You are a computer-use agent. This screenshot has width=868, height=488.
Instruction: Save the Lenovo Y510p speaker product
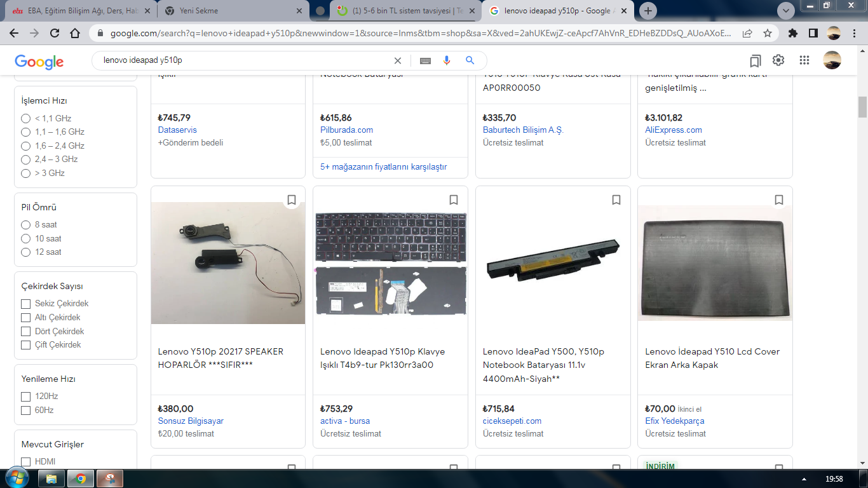292,200
